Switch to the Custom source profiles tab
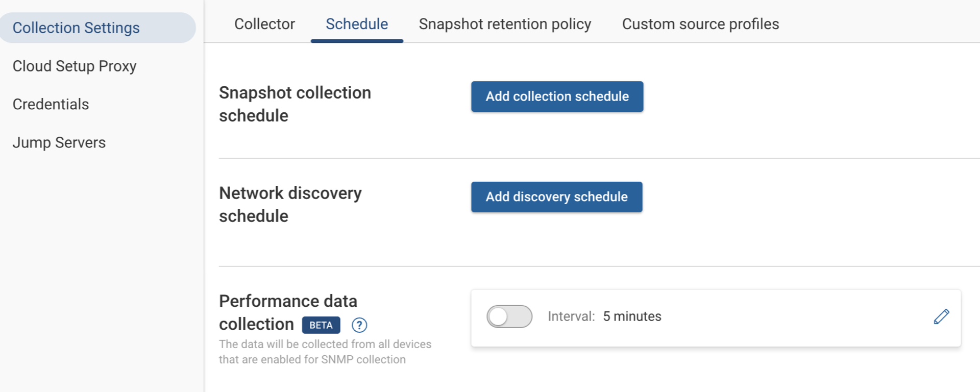The image size is (980, 392). 700,23
